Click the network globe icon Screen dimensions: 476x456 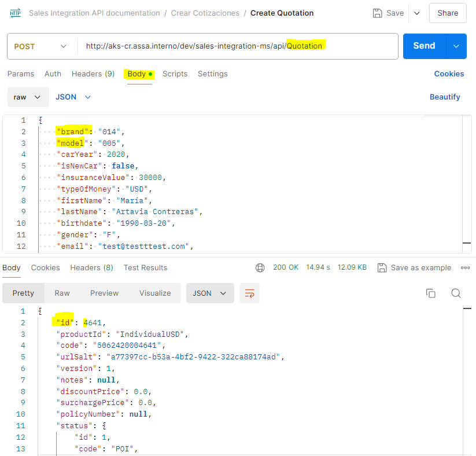260,268
